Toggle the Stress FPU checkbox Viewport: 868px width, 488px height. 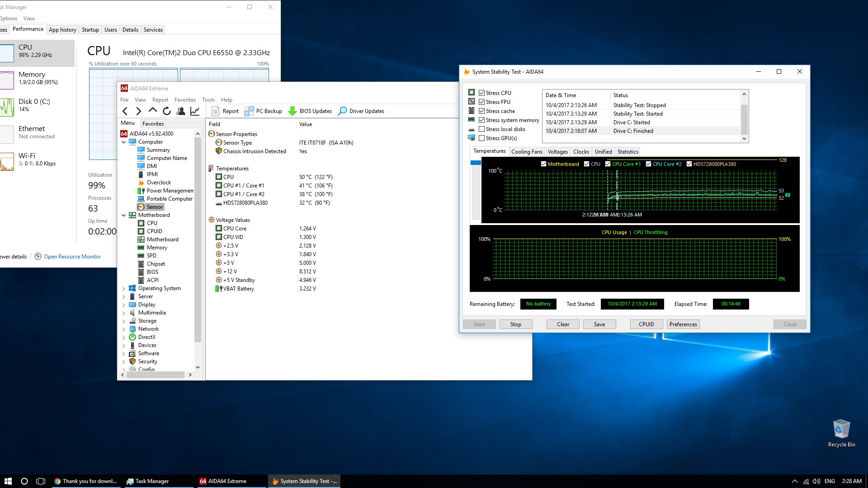[x=482, y=102]
